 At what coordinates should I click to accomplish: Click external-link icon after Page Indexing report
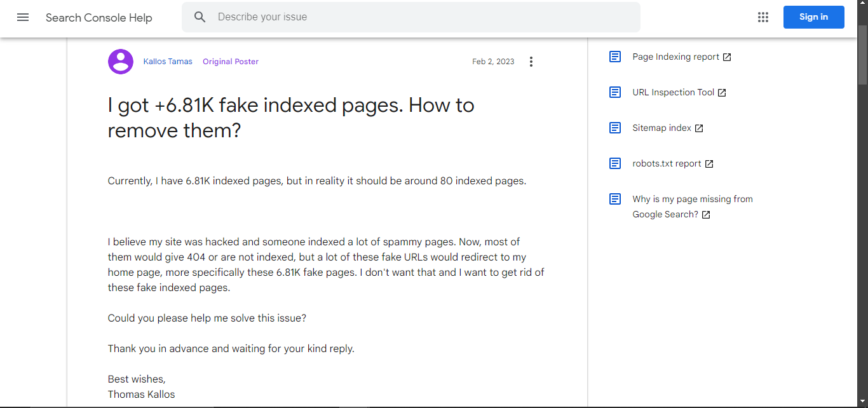[x=727, y=57]
